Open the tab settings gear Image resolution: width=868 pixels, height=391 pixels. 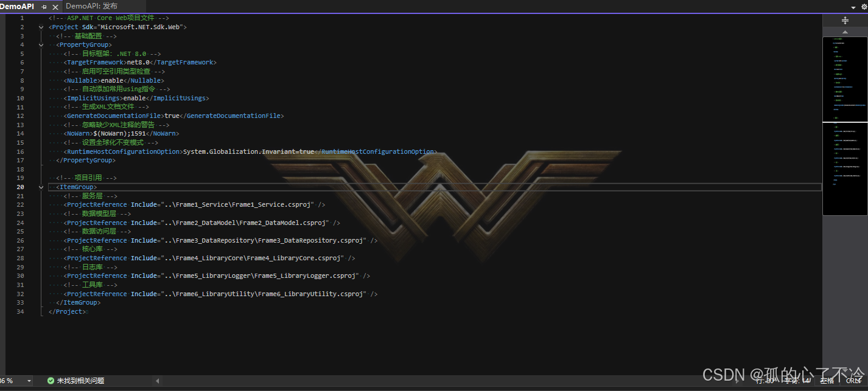pos(864,7)
